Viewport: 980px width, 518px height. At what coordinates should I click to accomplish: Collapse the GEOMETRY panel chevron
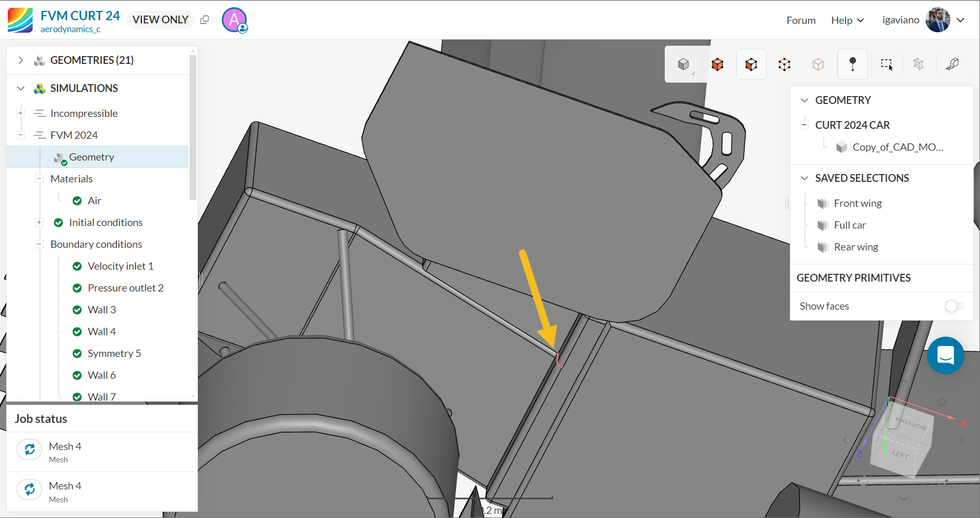click(804, 100)
